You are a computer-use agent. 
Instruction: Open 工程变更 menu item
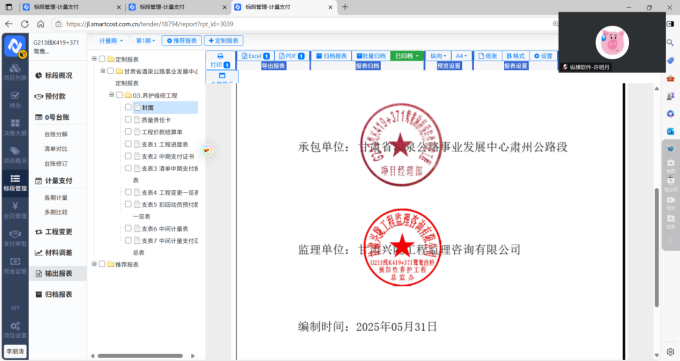point(59,232)
